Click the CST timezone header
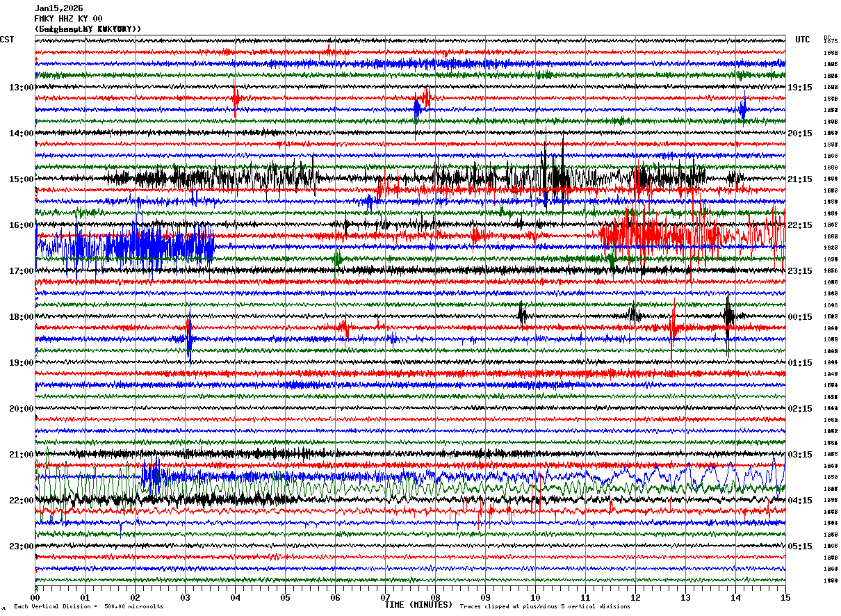Screen dimensions: 841x616 click(x=7, y=40)
